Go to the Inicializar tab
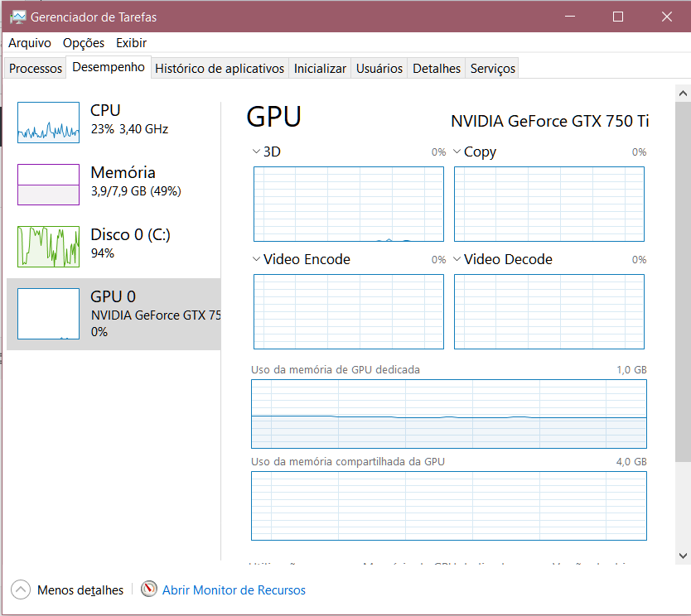Viewport: 691px width, 616px height. (x=320, y=68)
